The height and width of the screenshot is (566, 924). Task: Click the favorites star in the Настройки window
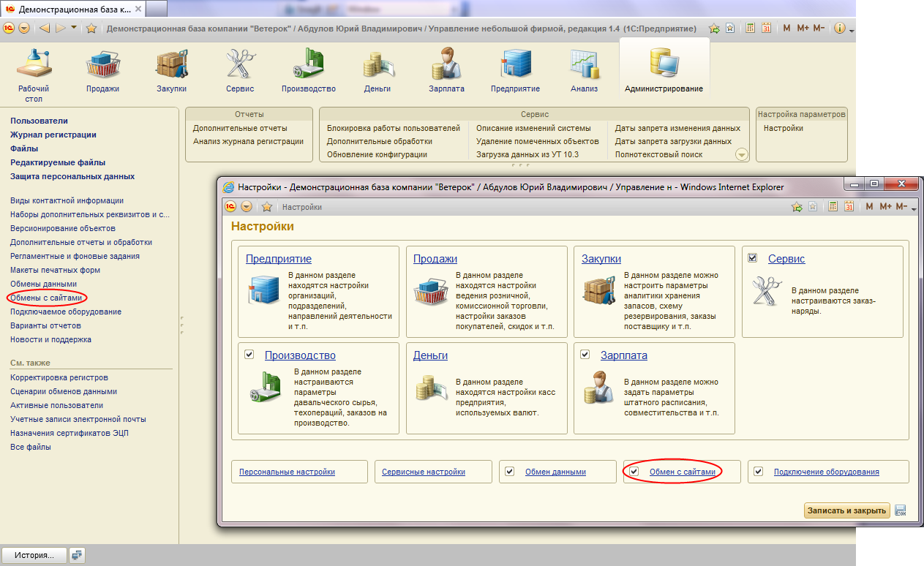(x=267, y=207)
